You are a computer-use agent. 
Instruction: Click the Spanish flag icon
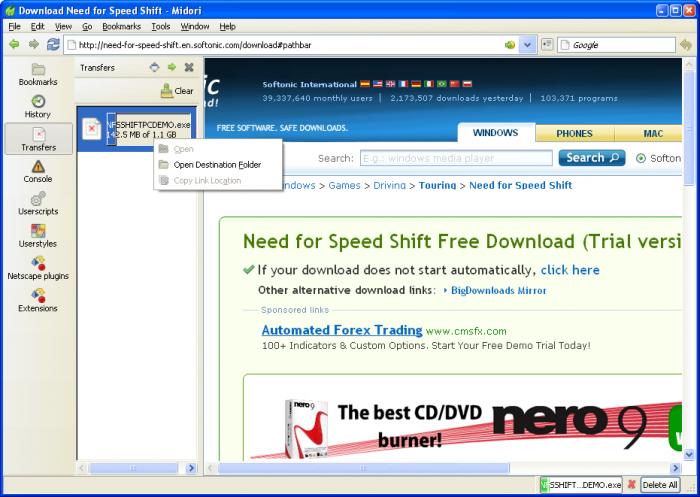(x=365, y=84)
